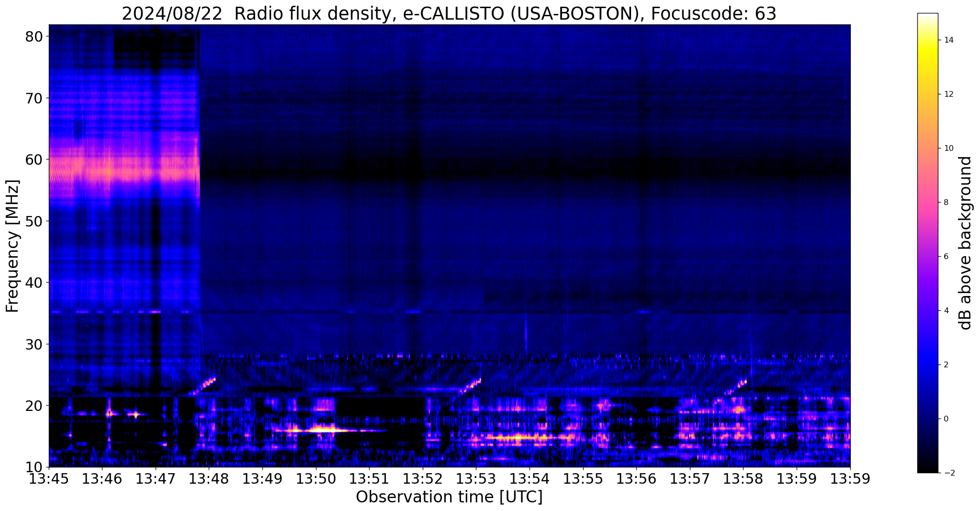Click the colorbar tick label 8
Viewport: 980px width, 511px height.
point(946,203)
